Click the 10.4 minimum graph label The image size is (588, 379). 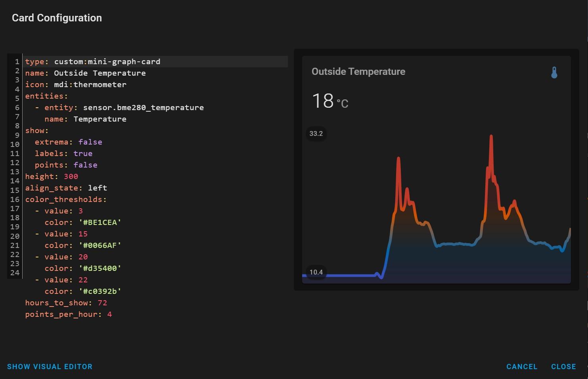(316, 272)
